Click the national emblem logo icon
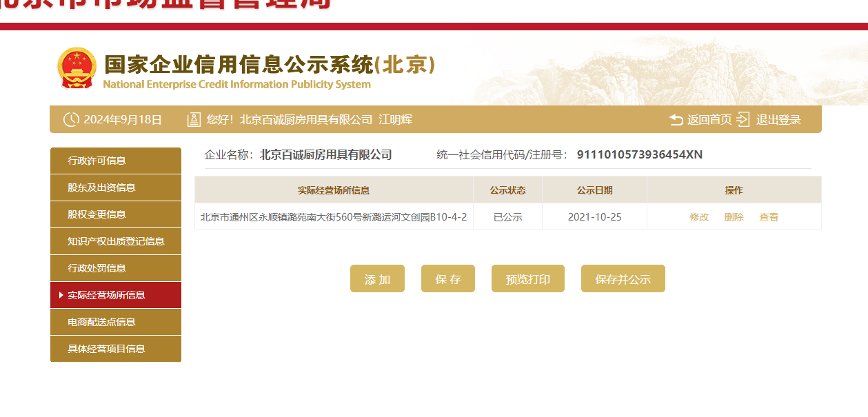868x417 pixels. pos(77,68)
